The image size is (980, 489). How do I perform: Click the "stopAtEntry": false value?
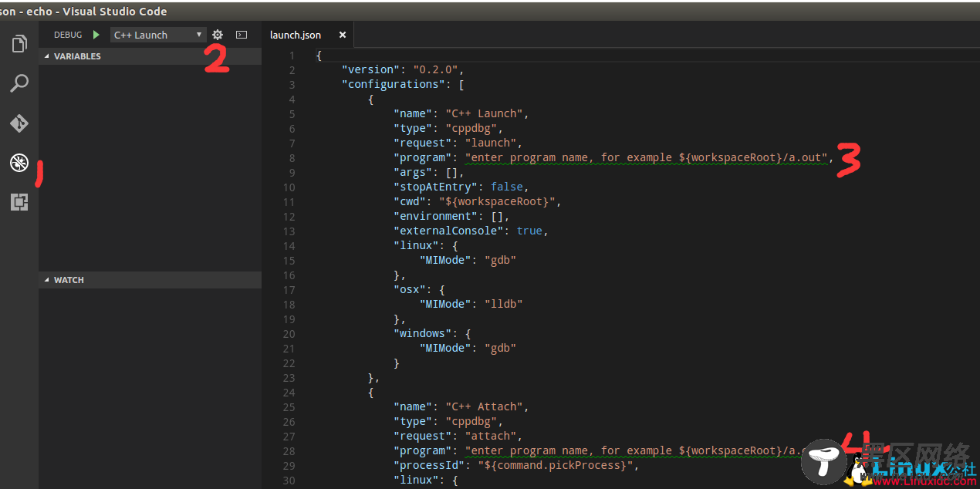pos(506,187)
